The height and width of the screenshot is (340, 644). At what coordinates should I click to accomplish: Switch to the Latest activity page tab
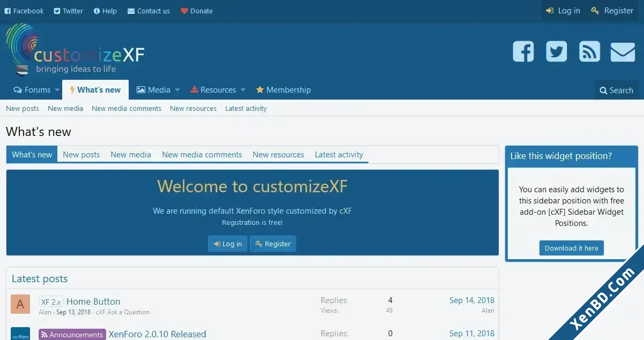[339, 155]
